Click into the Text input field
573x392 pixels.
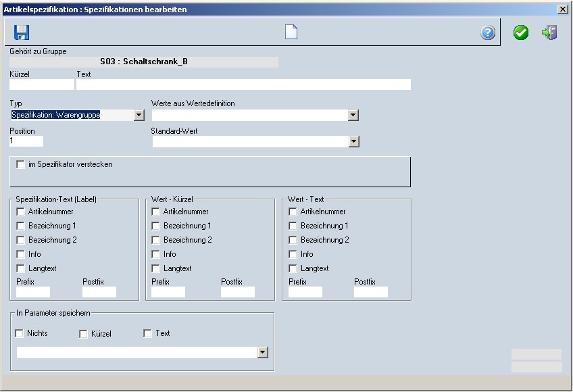[x=243, y=84]
